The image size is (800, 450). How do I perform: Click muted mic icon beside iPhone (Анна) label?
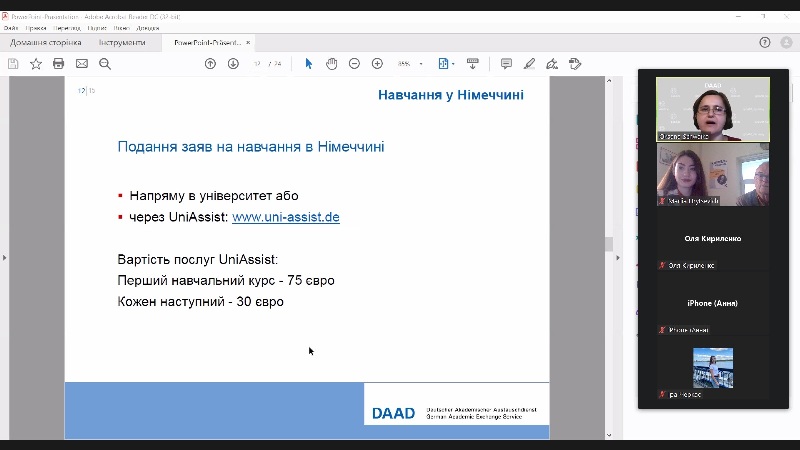point(662,330)
